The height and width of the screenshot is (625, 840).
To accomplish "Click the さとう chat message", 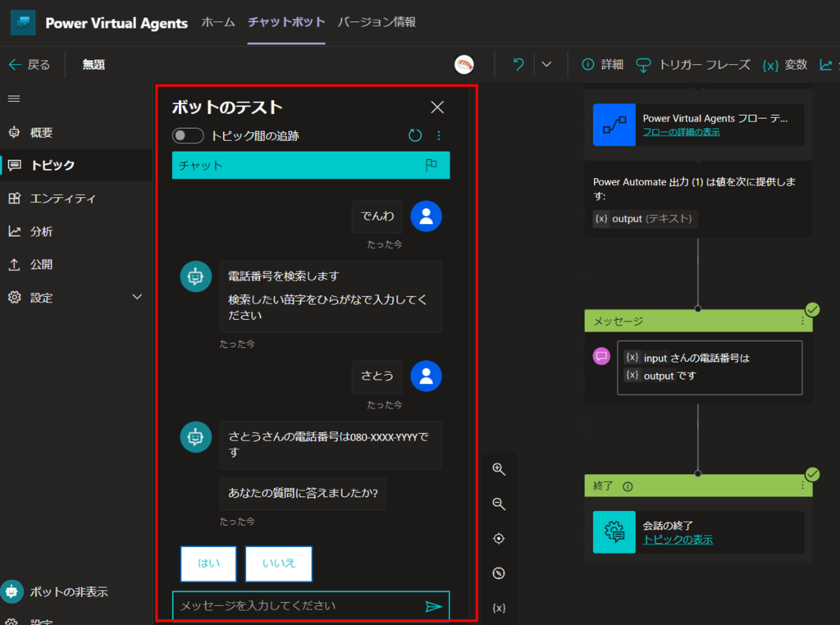I will [377, 376].
